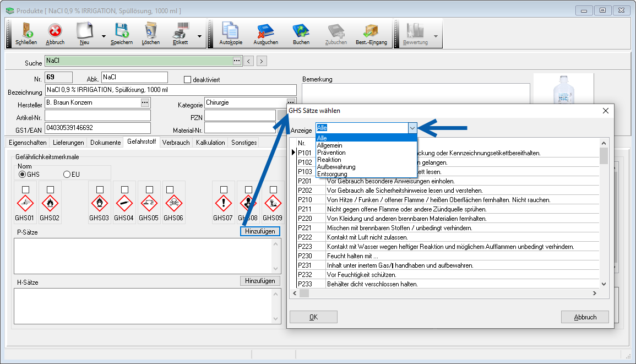Viewport: 636px width, 364px height.
Task: Enable the deaktiviert checkbox
Action: (x=187, y=80)
